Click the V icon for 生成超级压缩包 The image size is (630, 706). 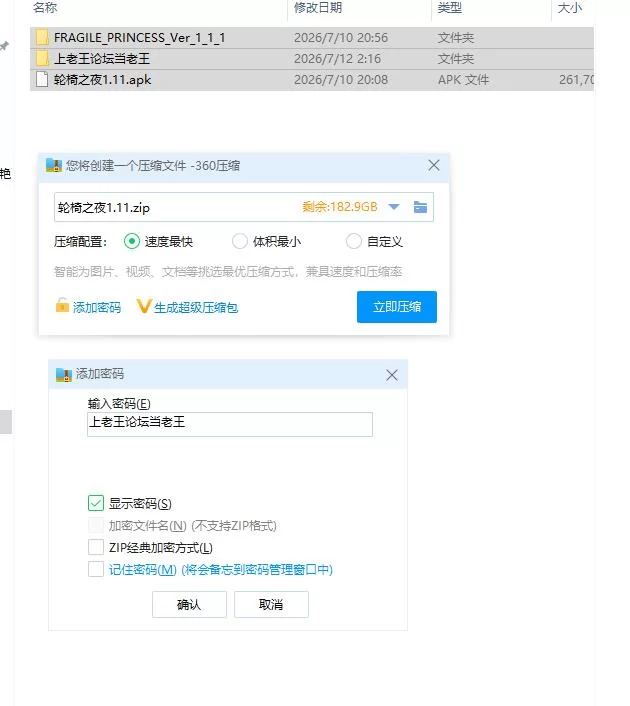143,306
